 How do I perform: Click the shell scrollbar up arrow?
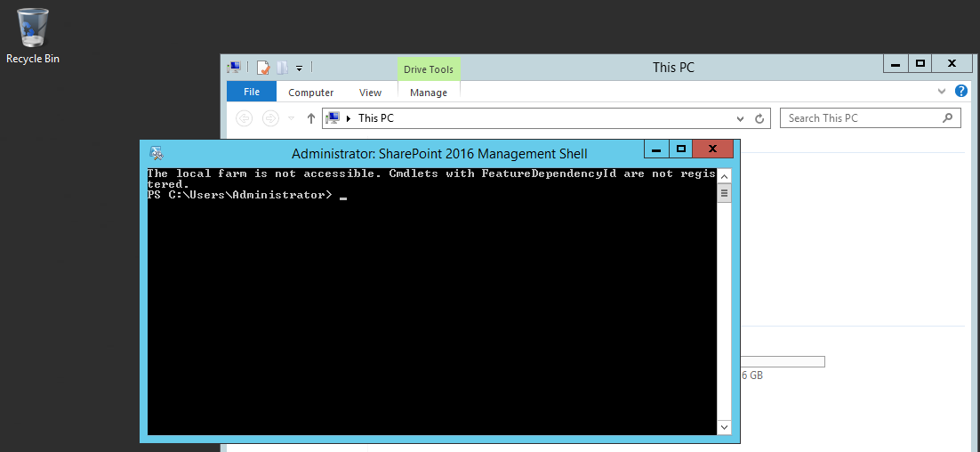[x=725, y=175]
